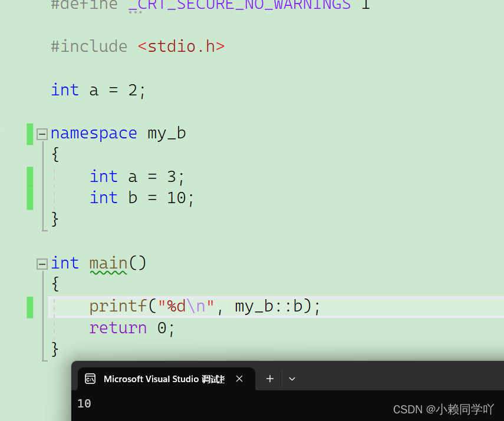Viewport: 504px width, 421px height.
Task: Click the console output value 10
Action: [x=84, y=404]
